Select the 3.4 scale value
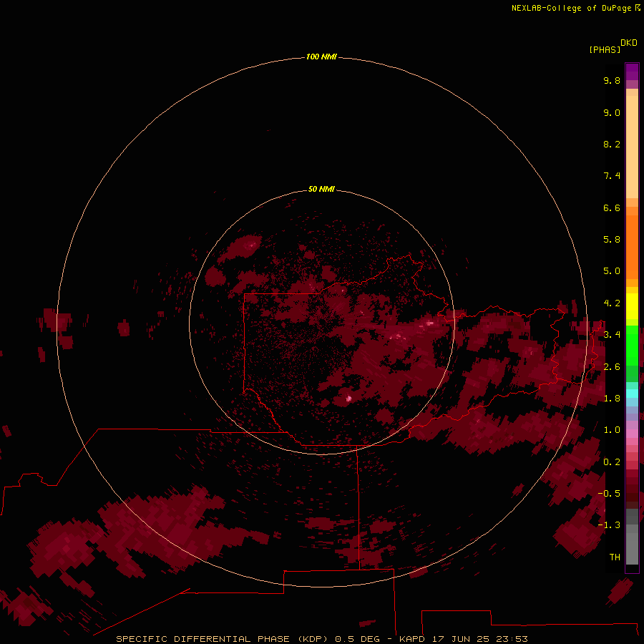Image resolution: width=644 pixels, height=644 pixels. 612,335
